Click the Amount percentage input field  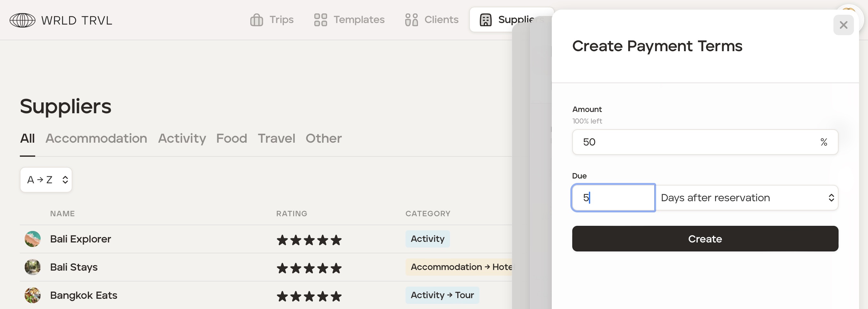click(694, 142)
